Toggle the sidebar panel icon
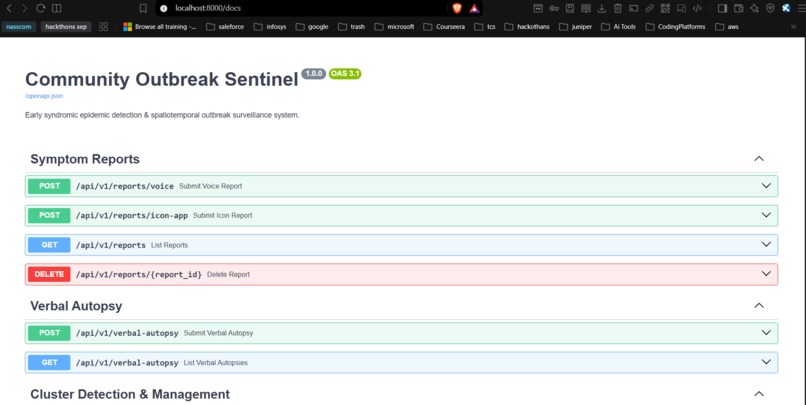The width and height of the screenshot is (806, 405). [x=722, y=8]
